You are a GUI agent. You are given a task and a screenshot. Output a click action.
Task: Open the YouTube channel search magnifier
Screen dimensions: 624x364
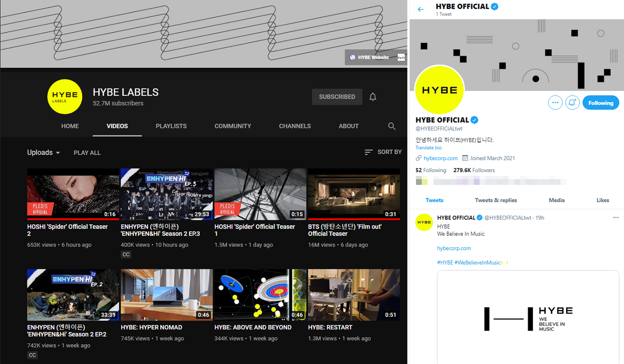point(391,126)
